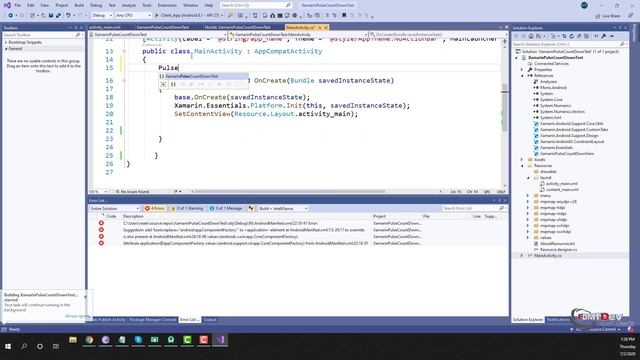Image resolution: width=640 pixels, height=360 pixels.
Task: Click first red error icon in Error List
Action: [101, 223]
